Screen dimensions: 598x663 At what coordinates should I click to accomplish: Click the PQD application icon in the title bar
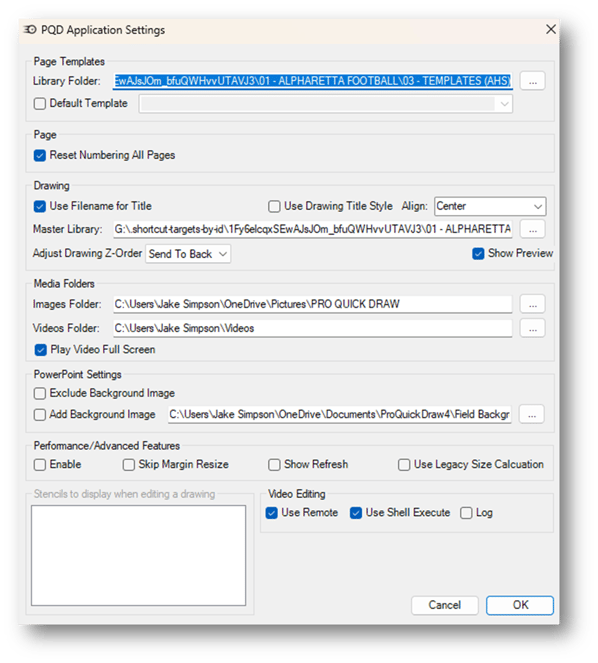point(30,30)
